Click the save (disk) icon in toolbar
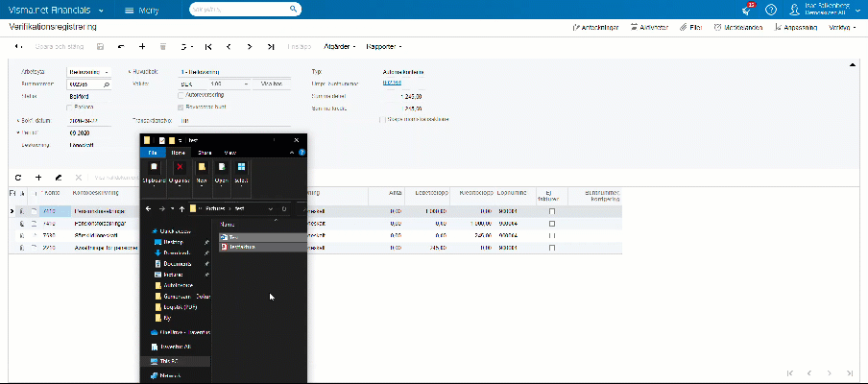The height and width of the screenshot is (384, 868). 100,46
